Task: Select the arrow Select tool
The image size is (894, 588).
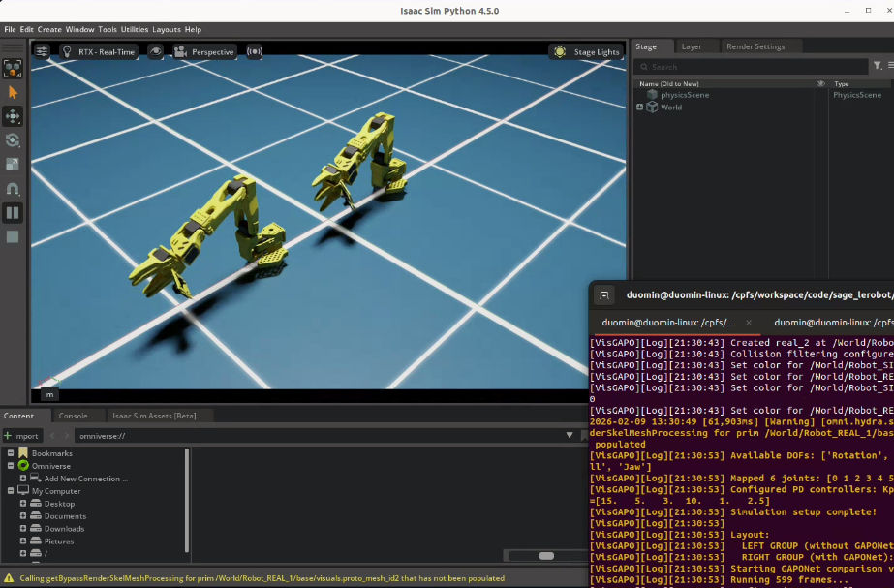Action: (x=13, y=92)
